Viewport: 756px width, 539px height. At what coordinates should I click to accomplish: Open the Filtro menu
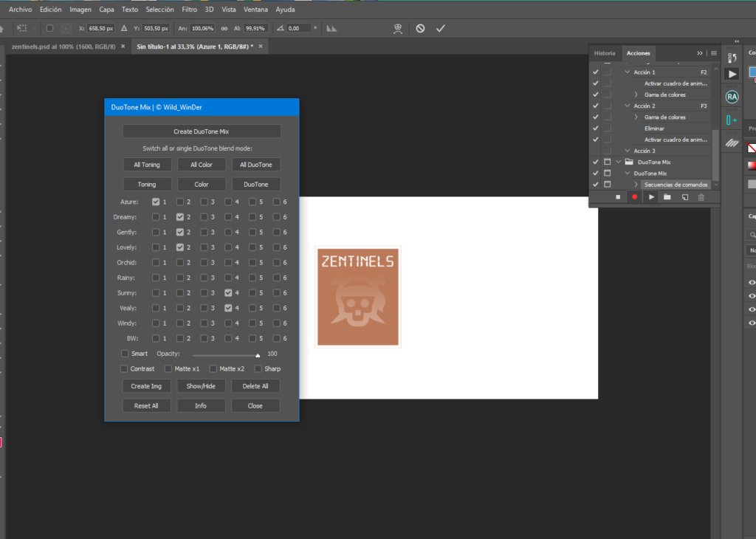(190, 9)
